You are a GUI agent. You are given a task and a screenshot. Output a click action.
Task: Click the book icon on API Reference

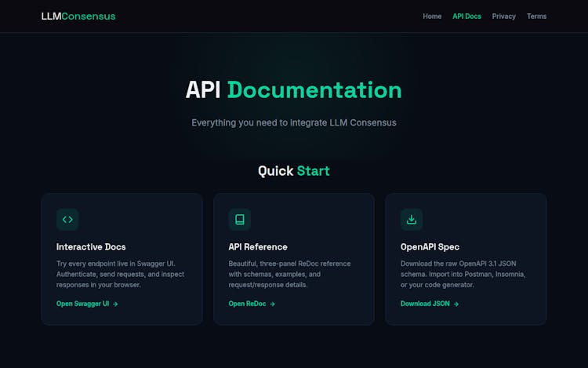pos(239,220)
